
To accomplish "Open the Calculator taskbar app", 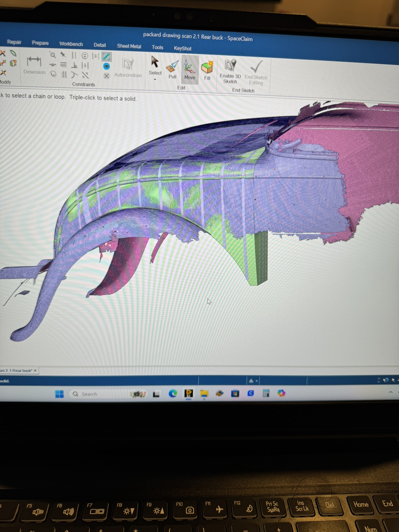I will pyautogui.click(x=266, y=393).
